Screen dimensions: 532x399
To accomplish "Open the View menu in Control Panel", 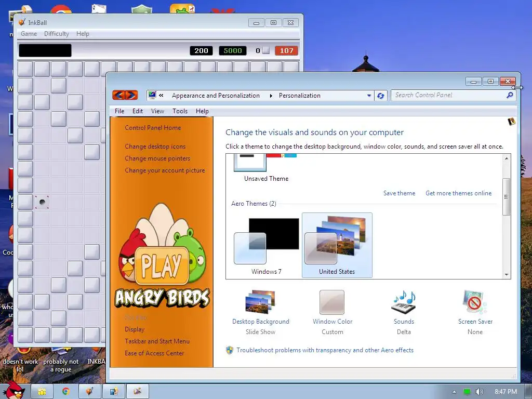I will (157, 111).
